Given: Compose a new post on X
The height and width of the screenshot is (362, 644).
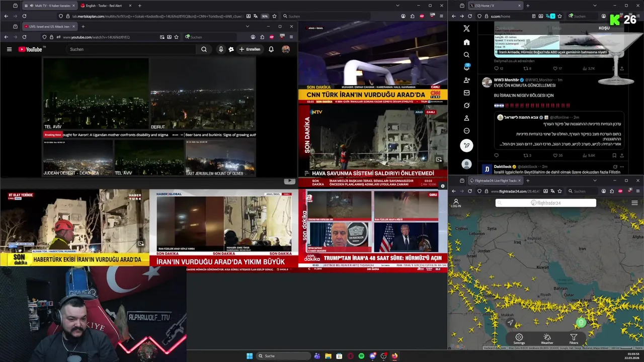Looking at the screenshot, I should (x=466, y=145).
